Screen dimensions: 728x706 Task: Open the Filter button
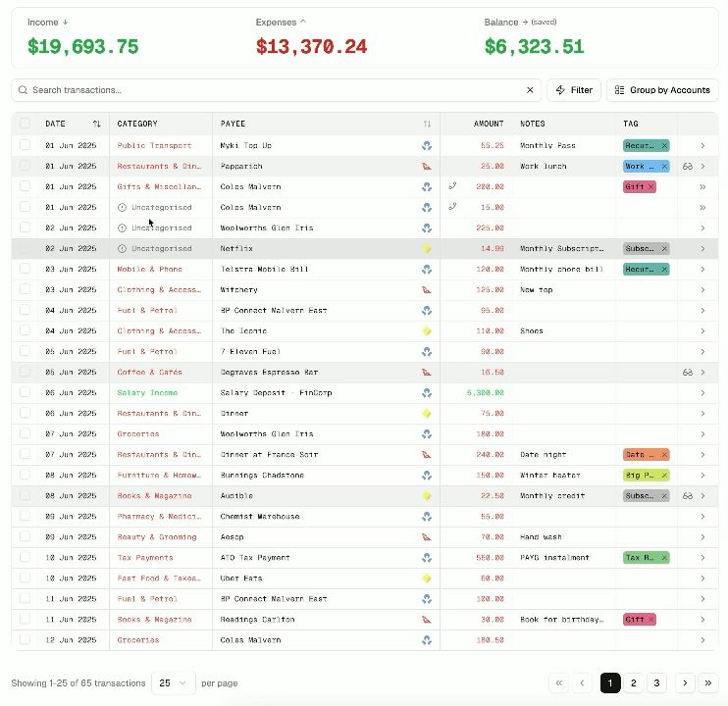pos(574,90)
